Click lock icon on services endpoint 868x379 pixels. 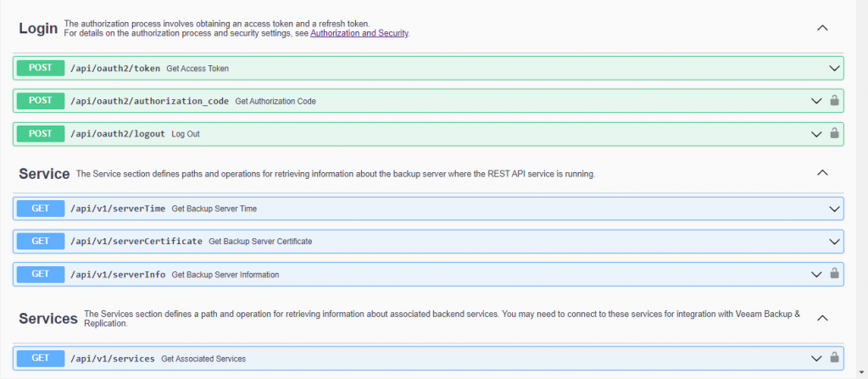click(834, 358)
